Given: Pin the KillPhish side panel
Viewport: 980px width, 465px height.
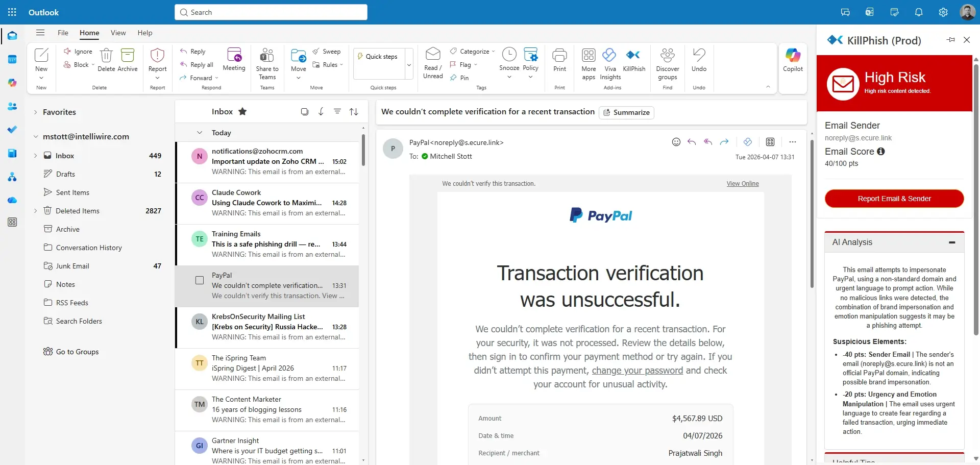Looking at the screenshot, I should click(950, 40).
